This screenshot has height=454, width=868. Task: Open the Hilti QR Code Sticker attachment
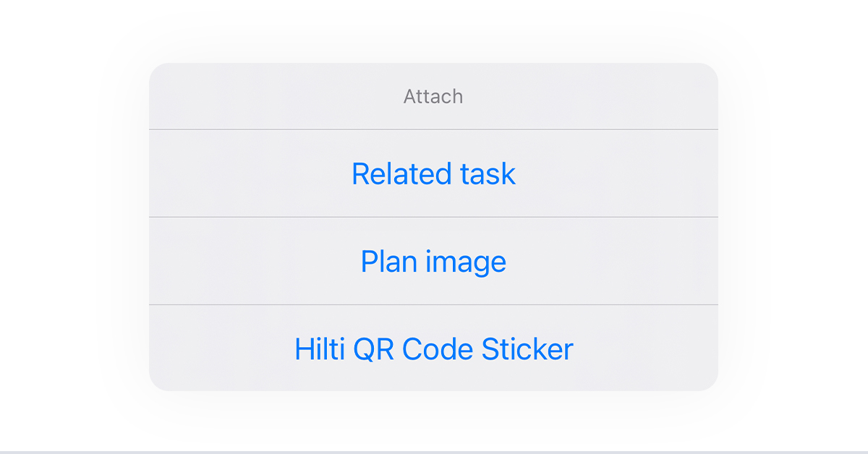(x=433, y=349)
